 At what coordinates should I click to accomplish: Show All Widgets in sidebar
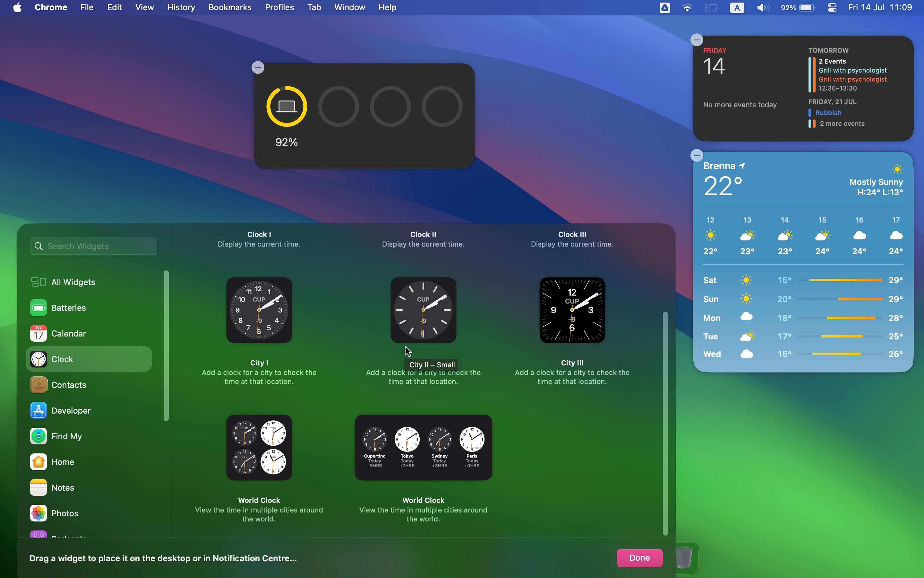tap(89, 282)
